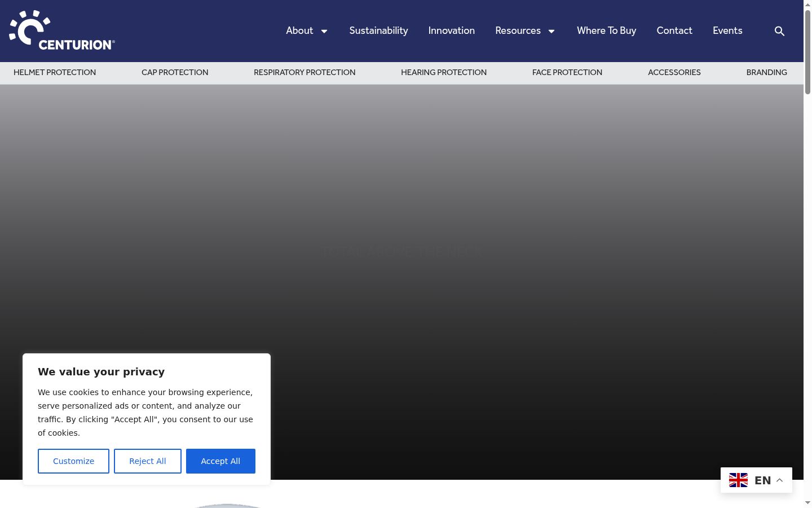
Task: Open the Innovation page
Action: (x=452, y=30)
